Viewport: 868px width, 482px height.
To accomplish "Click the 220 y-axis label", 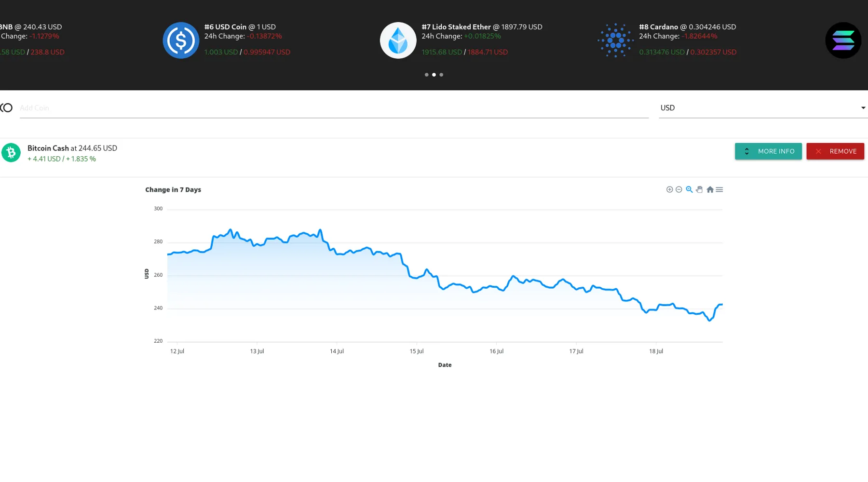I will coord(158,341).
